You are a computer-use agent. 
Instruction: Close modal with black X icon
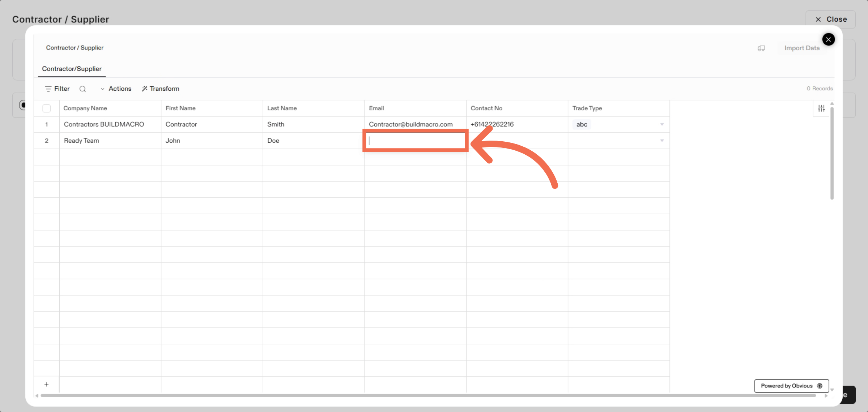(828, 39)
